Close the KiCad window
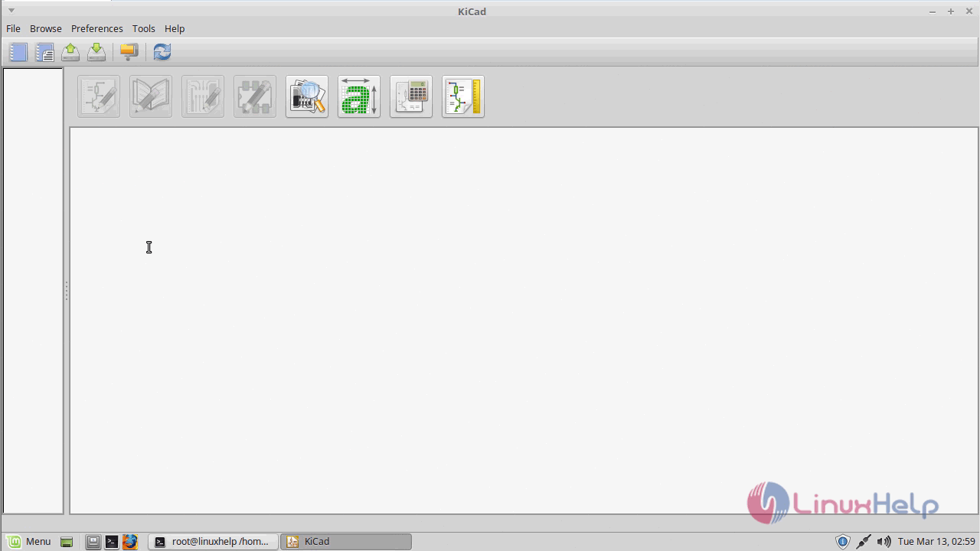Viewport: 980px width, 551px height. [x=969, y=11]
